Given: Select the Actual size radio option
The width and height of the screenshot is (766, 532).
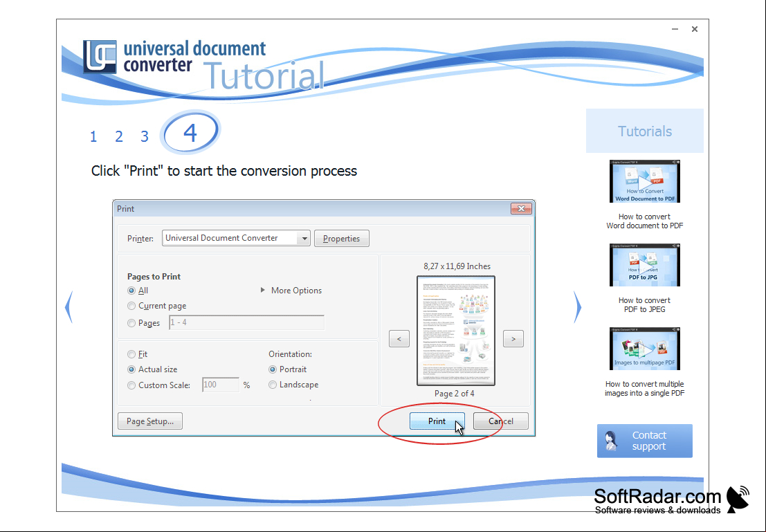Looking at the screenshot, I should click(x=131, y=369).
